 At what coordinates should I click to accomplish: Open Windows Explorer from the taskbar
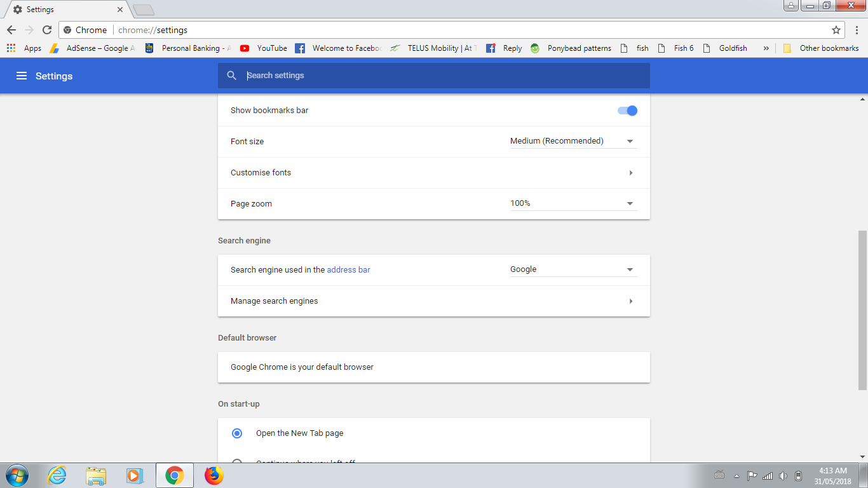click(96, 475)
